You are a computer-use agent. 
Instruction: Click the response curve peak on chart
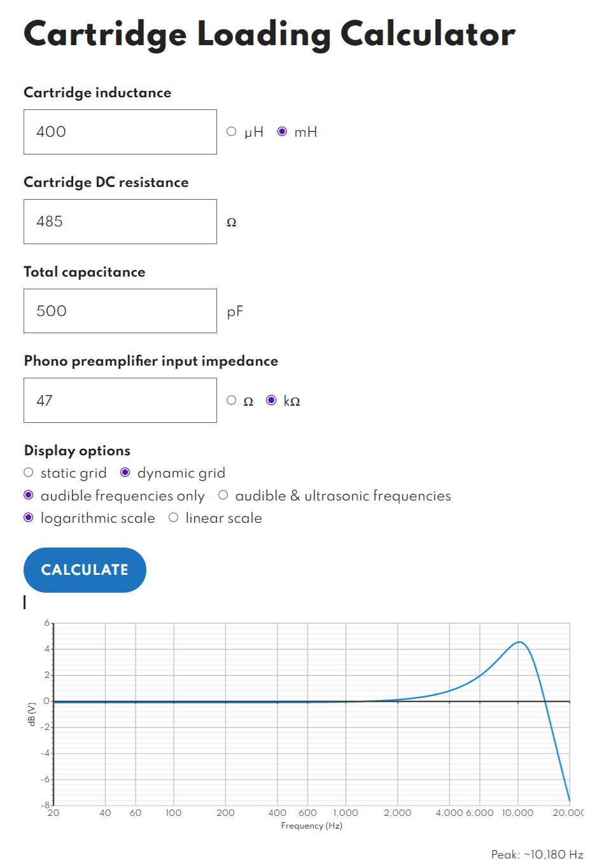[x=519, y=642]
